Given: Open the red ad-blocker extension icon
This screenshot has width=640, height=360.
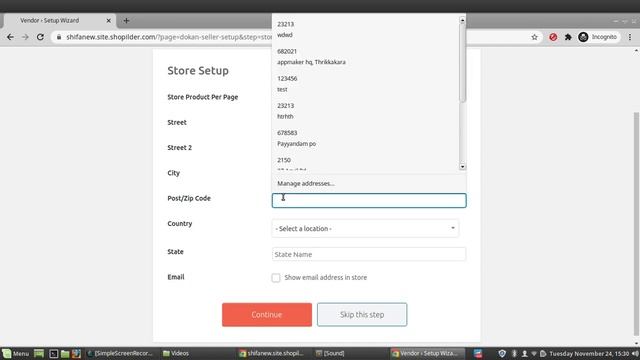Looking at the screenshot, I should (x=553, y=37).
